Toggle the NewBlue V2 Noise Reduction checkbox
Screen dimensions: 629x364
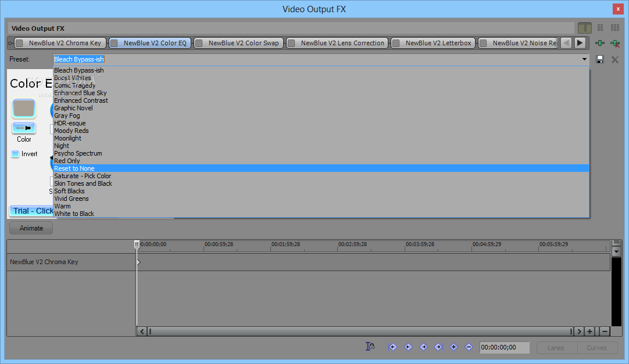click(x=483, y=43)
